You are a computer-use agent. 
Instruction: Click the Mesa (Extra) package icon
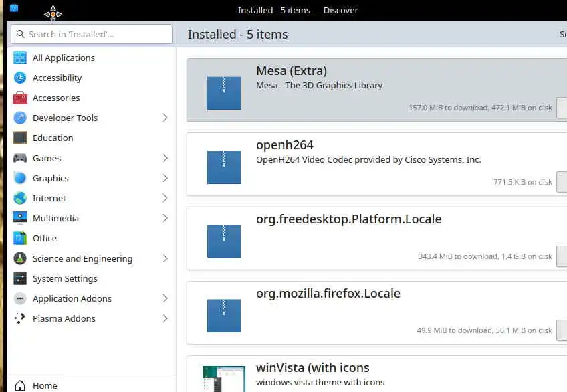[x=223, y=92]
